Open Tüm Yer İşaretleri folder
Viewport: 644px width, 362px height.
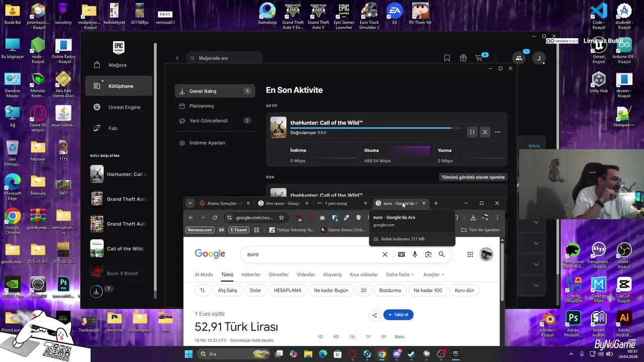pyautogui.click(x=480, y=230)
